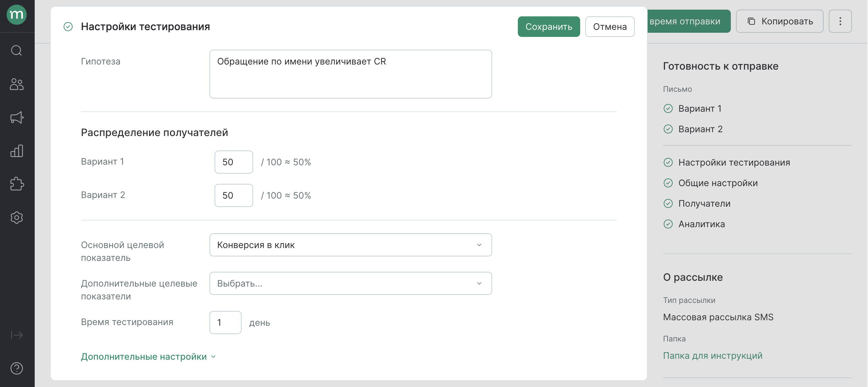Click '/ 100 ≈ 50%' text for Вариант 2
868x387 pixels.
click(286, 195)
